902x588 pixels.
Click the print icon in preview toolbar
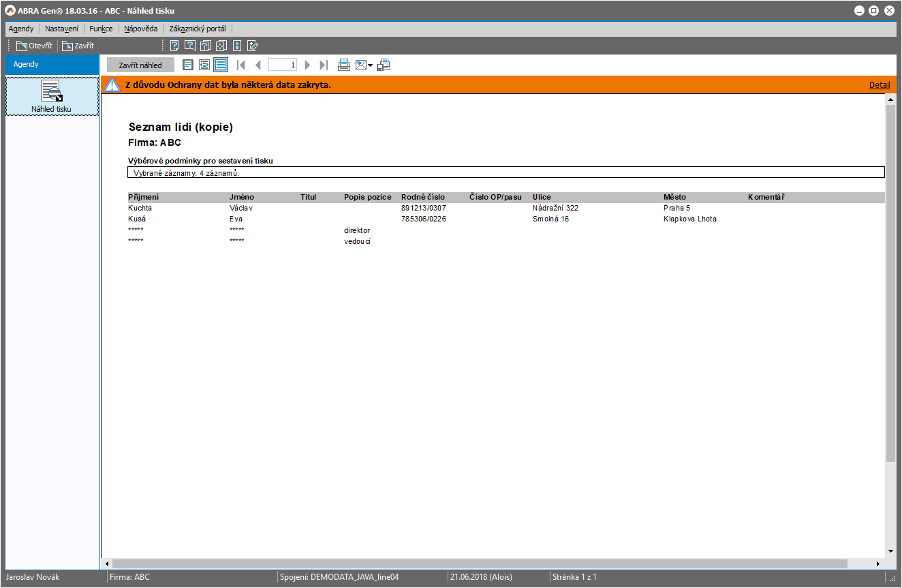coord(344,65)
